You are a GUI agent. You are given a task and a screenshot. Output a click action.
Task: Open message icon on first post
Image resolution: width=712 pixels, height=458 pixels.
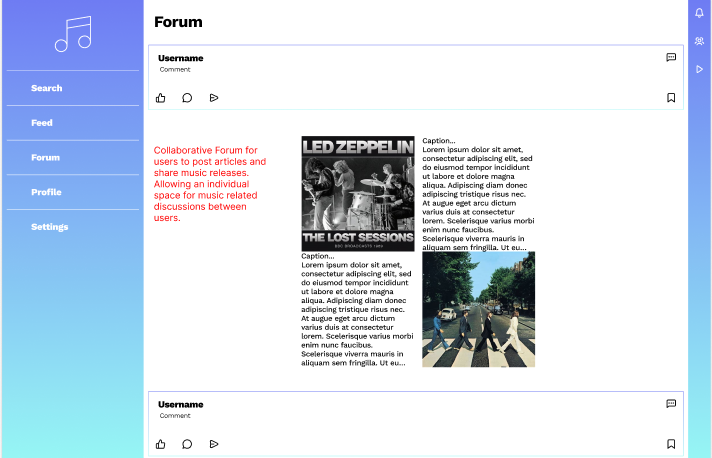pos(671,57)
